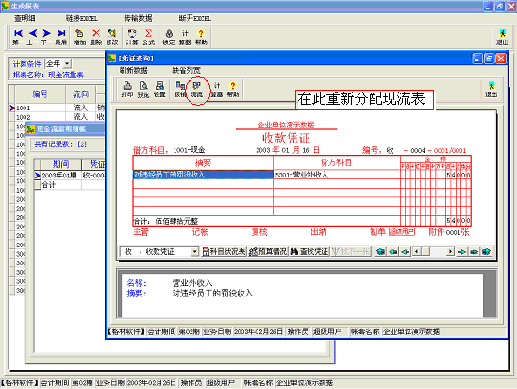This screenshot has width=517, height=389.
Task: Click the date field in voucher status bar
Action: pyautogui.click(x=258, y=332)
